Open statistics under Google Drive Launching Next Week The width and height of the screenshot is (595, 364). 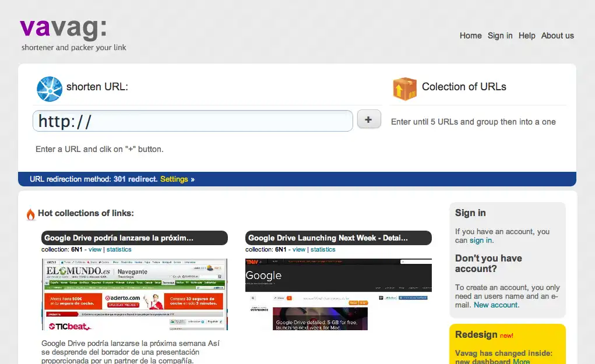pos(323,249)
